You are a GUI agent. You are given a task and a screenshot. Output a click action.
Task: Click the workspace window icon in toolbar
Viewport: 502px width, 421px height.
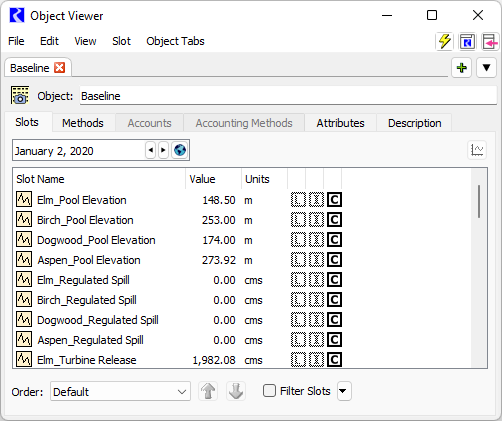(467, 42)
